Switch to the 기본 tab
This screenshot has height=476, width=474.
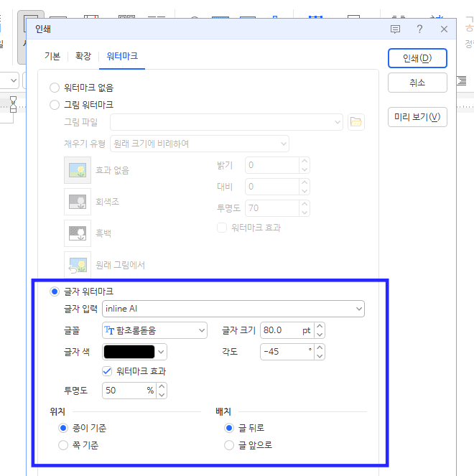point(52,56)
